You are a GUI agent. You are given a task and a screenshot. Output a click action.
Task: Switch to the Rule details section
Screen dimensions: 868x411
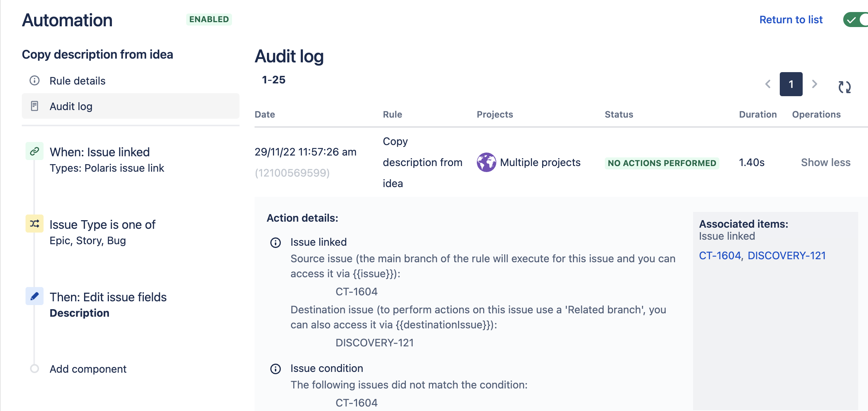77,80
